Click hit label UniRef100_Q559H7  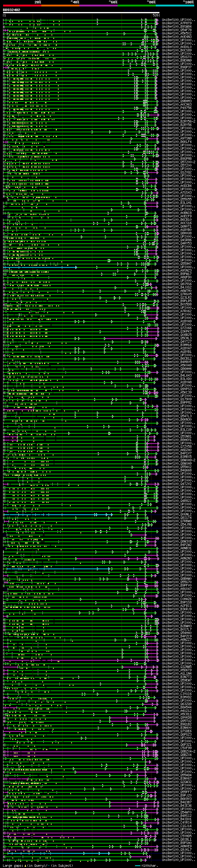[177, 264]
